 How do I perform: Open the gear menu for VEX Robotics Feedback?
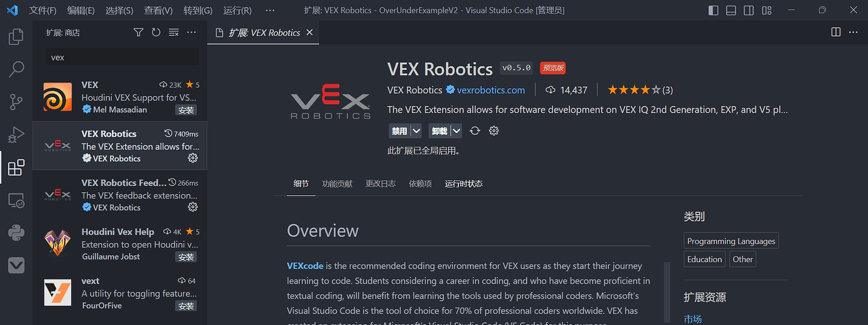193,207
